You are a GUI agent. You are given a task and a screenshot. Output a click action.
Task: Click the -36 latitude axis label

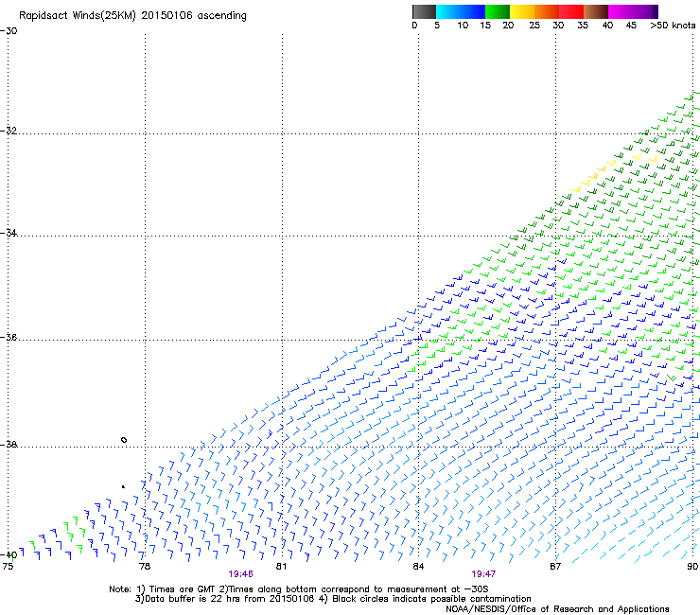(x=9, y=337)
